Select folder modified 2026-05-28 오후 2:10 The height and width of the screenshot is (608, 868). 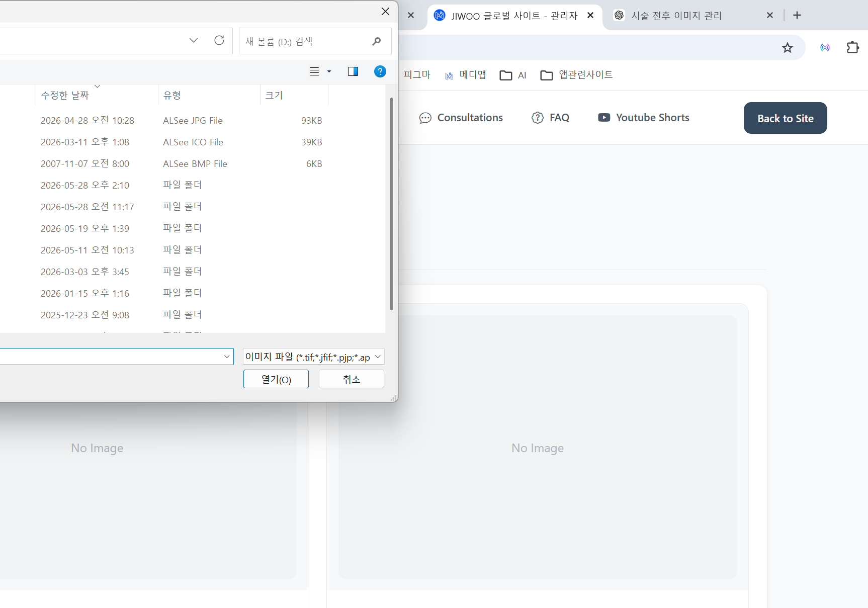[193, 185]
